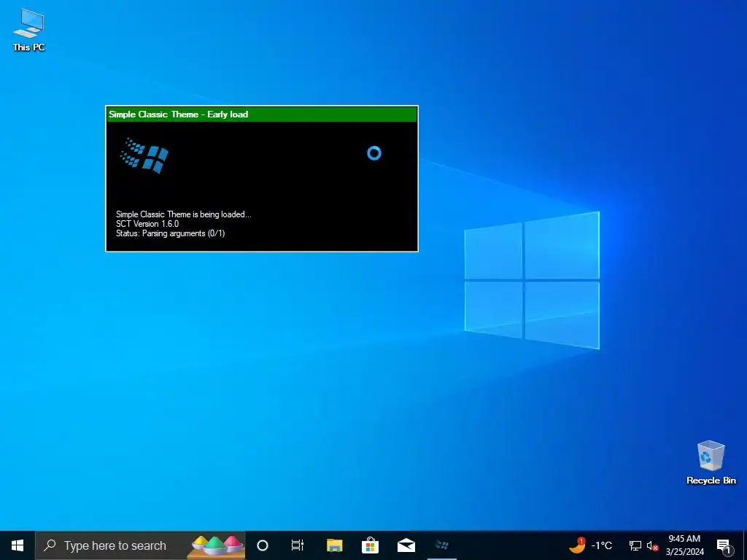Open Task View on the taskbar

coord(298,545)
